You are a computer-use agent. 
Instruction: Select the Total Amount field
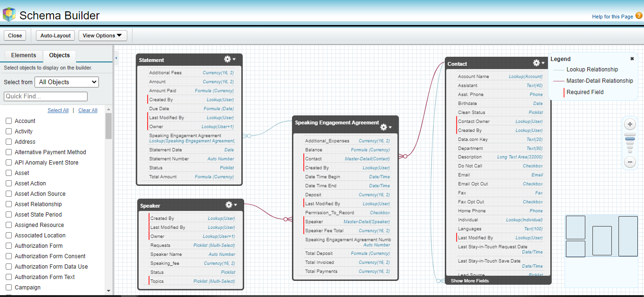(191, 177)
